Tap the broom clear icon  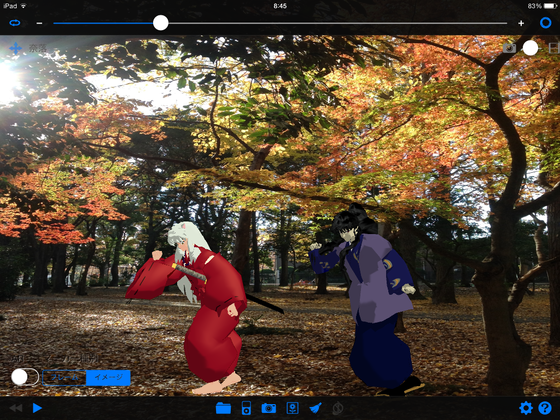[x=315, y=408]
